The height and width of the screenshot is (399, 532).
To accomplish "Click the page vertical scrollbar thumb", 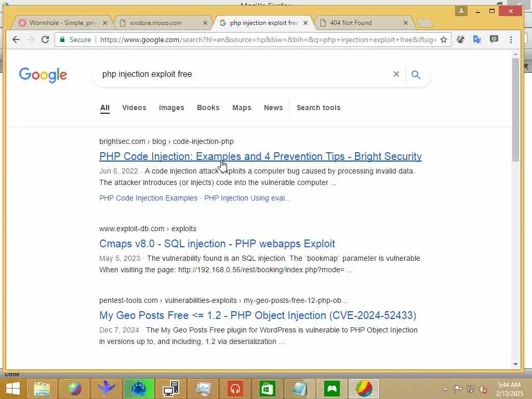I will coord(515,109).
